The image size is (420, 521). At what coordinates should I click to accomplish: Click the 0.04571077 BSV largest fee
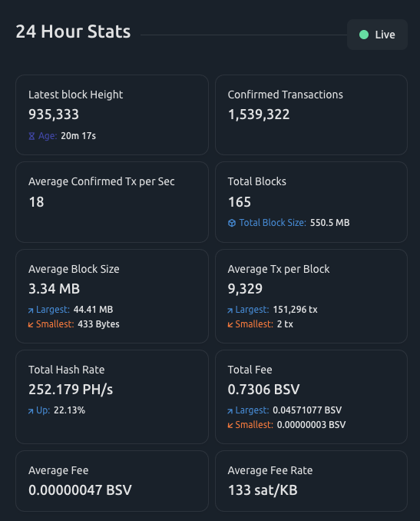(x=307, y=410)
